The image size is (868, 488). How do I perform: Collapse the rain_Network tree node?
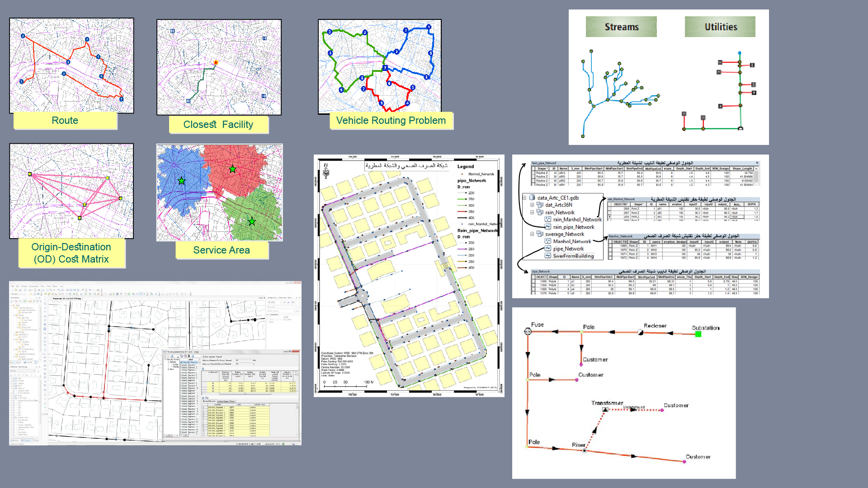(x=533, y=212)
